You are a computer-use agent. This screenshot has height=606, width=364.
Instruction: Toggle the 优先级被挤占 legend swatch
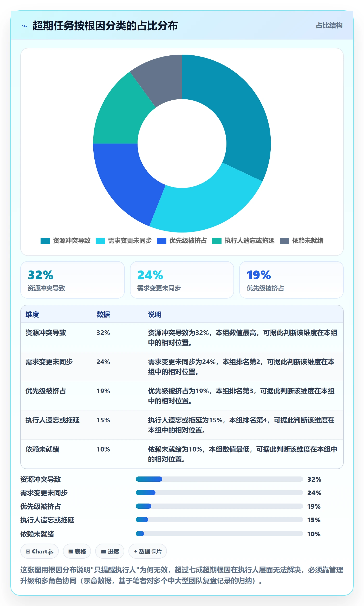point(162,241)
